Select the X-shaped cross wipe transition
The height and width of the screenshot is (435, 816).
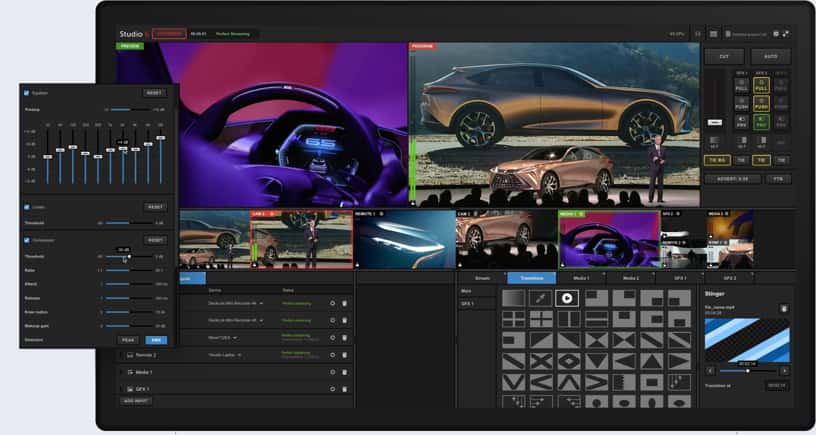click(541, 361)
